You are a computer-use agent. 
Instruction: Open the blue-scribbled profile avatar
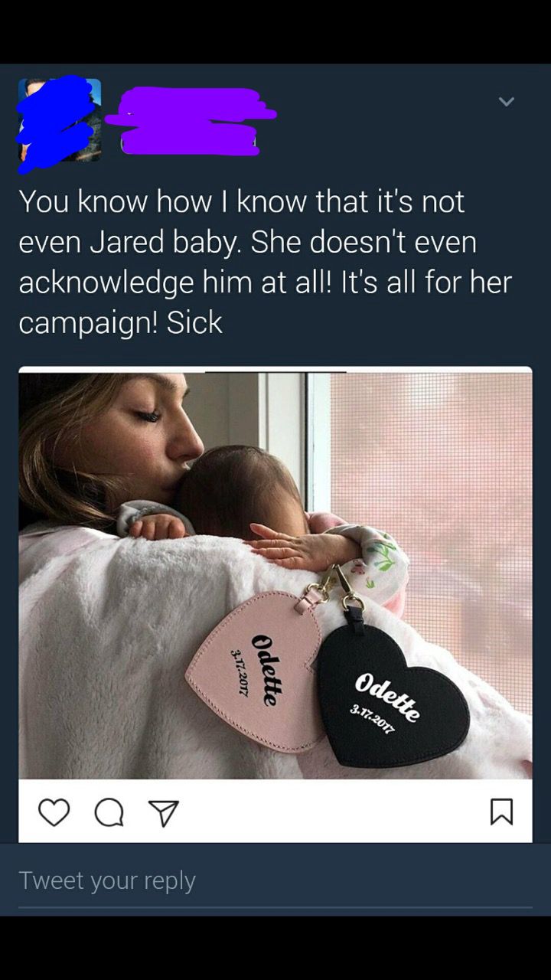click(59, 120)
